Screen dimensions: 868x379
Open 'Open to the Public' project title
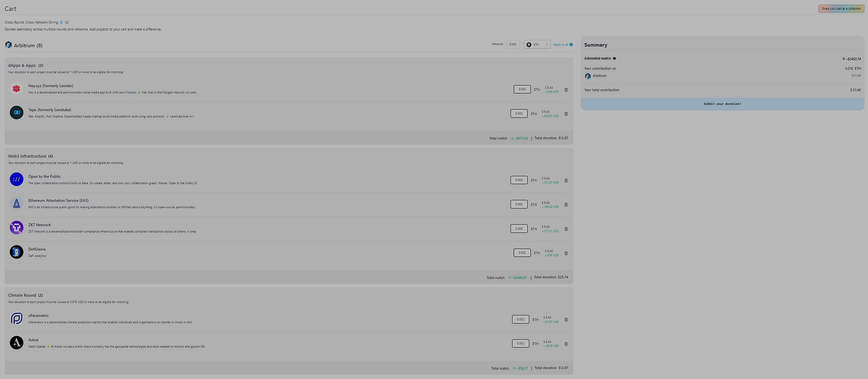pyautogui.click(x=44, y=177)
